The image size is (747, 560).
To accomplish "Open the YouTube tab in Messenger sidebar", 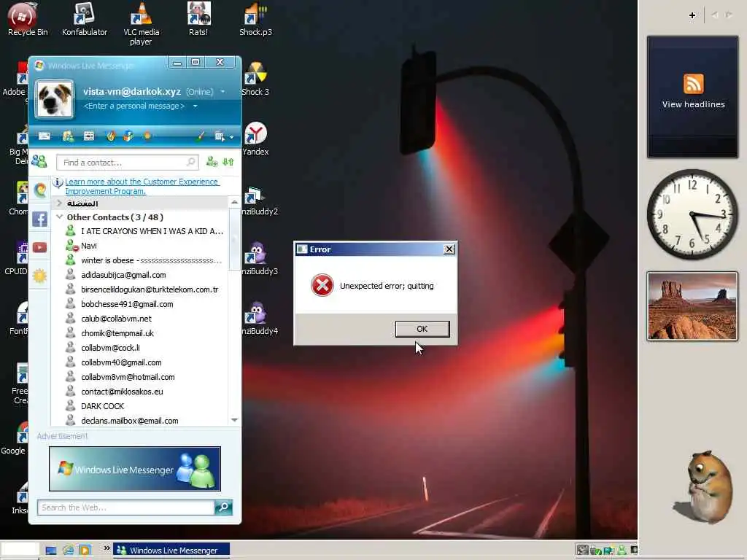I will point(40,248).
